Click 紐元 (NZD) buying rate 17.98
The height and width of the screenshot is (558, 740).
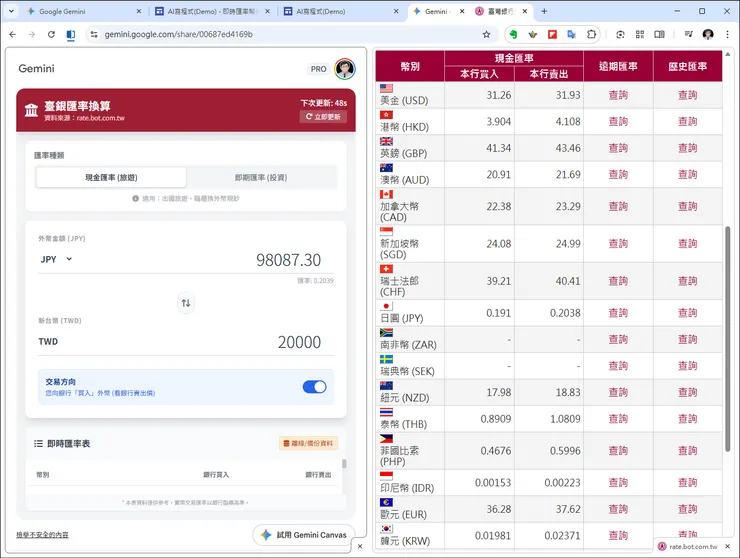[x=499, y=392]
